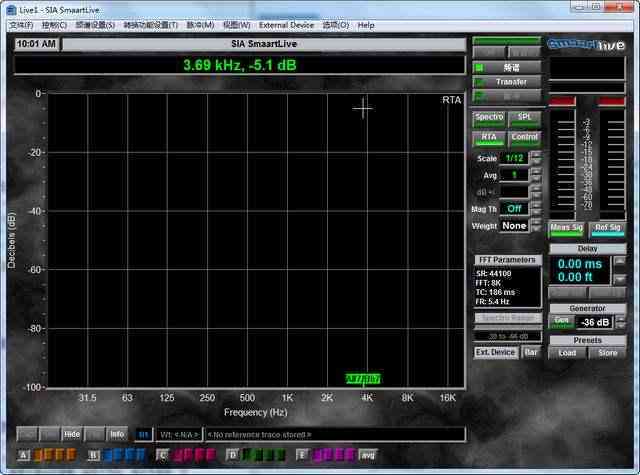Click the Wt N/A field
640x475 pixels.
(x=179, y=435)
